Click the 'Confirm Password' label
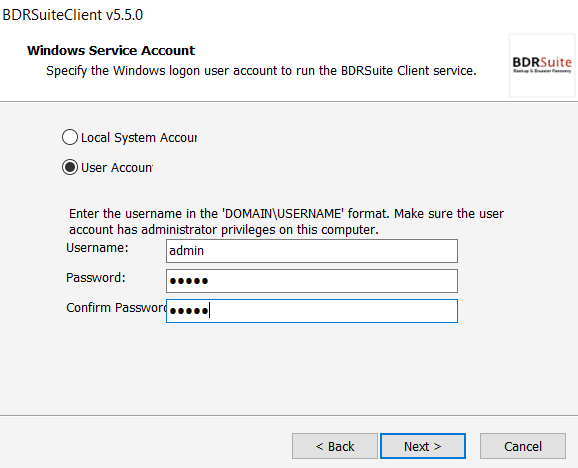The height and width of the screenshot is (468, 578). [116, 307]
